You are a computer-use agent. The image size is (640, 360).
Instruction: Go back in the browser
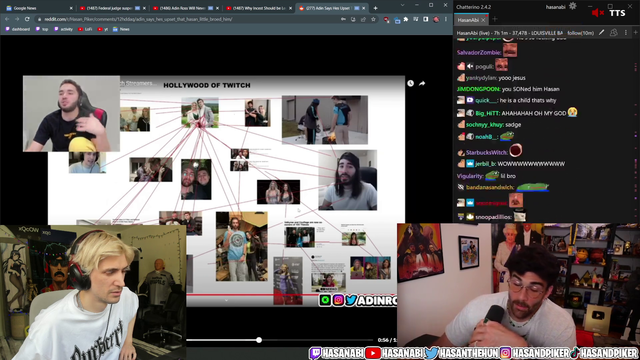(7, 19)
